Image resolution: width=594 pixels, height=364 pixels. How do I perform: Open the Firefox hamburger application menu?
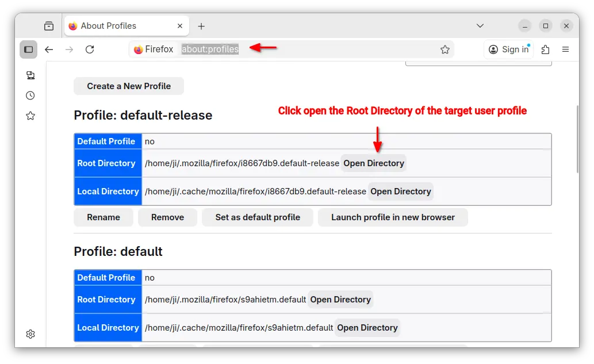pos(565,49)
